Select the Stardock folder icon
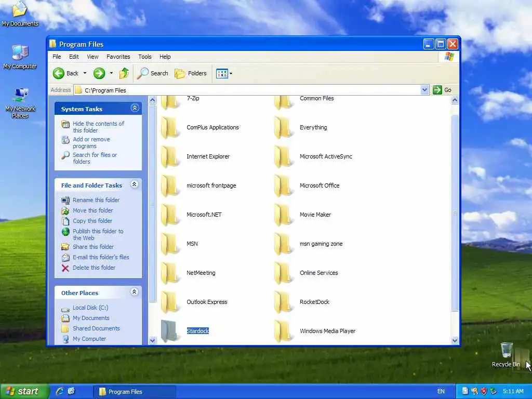The image size is (532, 399). (x=169, y=331)
